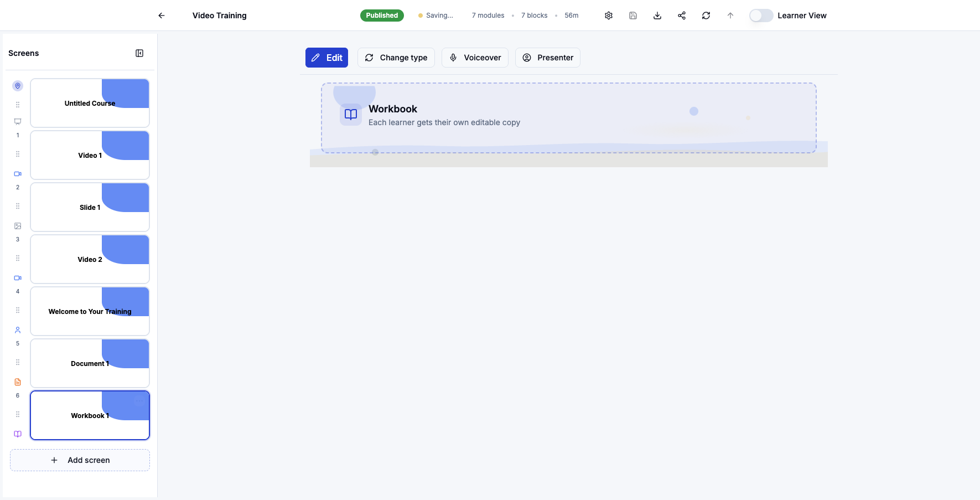Click Add screen at the sidebar bottom
Screen dimensions: 980x500
(79, 460)
